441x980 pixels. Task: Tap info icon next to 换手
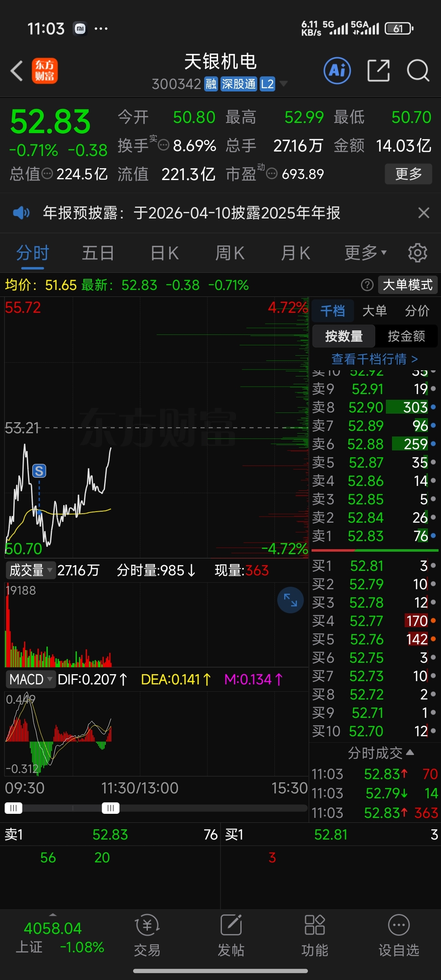pos(163,145)
